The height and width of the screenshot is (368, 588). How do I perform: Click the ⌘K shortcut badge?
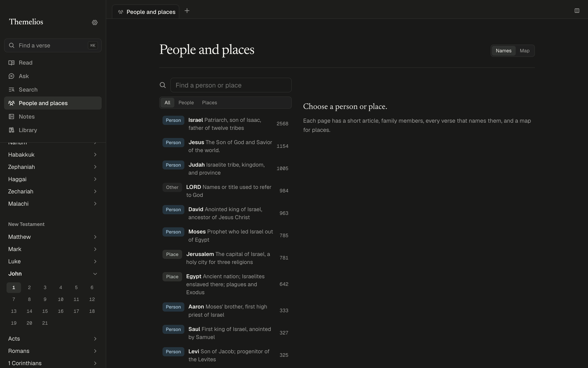point(93,45)
